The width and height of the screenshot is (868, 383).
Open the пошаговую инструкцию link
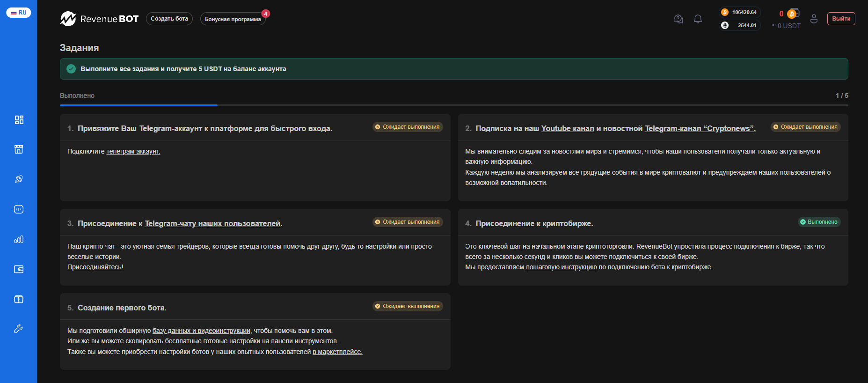pyautogui.click(x=562, y=267)
